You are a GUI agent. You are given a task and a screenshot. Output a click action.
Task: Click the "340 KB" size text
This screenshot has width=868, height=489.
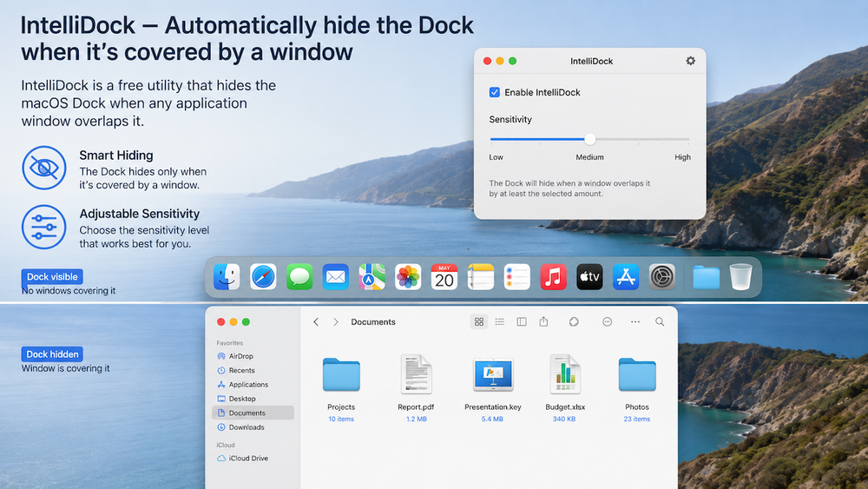[564, 420]
